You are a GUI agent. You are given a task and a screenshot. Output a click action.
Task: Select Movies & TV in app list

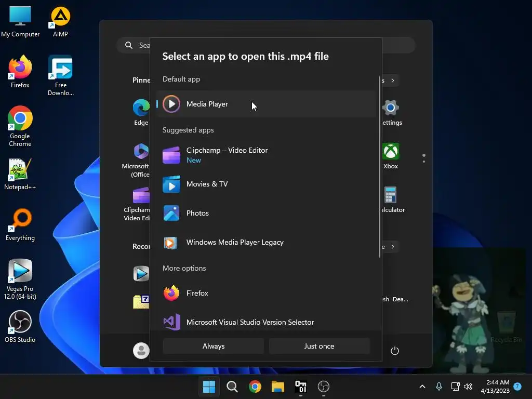tap(267, 184)
